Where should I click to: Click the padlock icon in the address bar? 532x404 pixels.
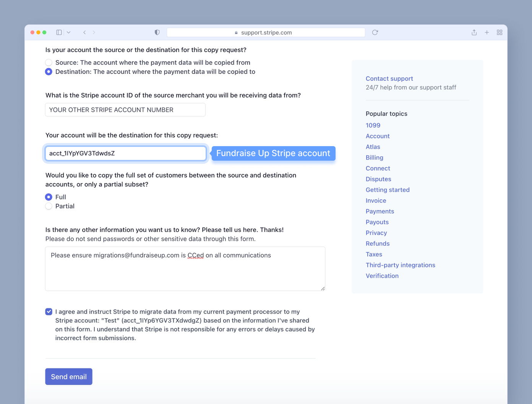click(x=236, y=33)
